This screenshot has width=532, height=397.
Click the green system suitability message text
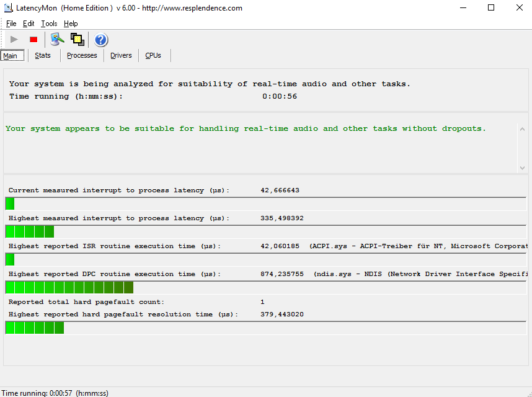click(x=246, y=129)
